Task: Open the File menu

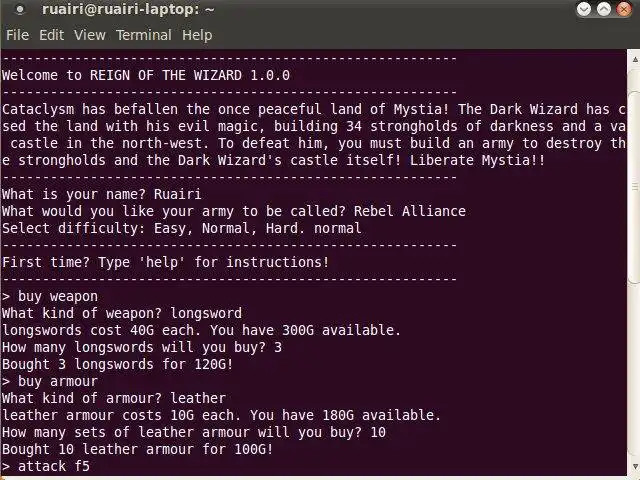Action: pos(17,34)
